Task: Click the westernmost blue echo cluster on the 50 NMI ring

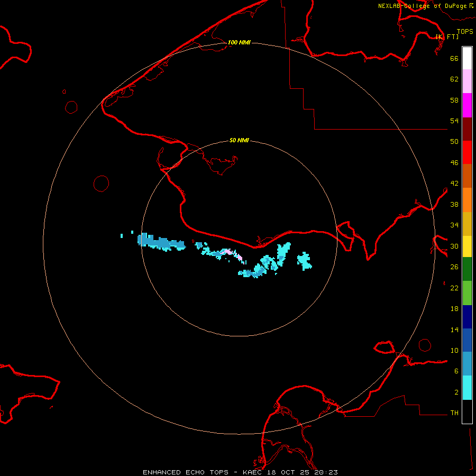Action: point(161,242)
